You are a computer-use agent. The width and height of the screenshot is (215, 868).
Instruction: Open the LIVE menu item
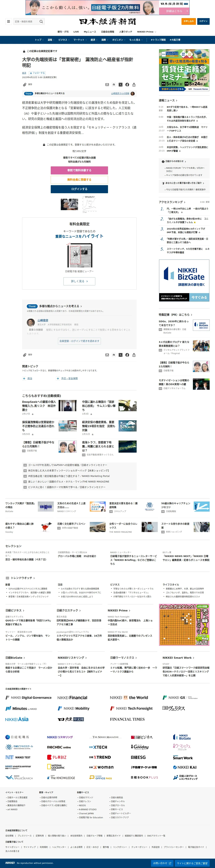(x=76, y=32)
